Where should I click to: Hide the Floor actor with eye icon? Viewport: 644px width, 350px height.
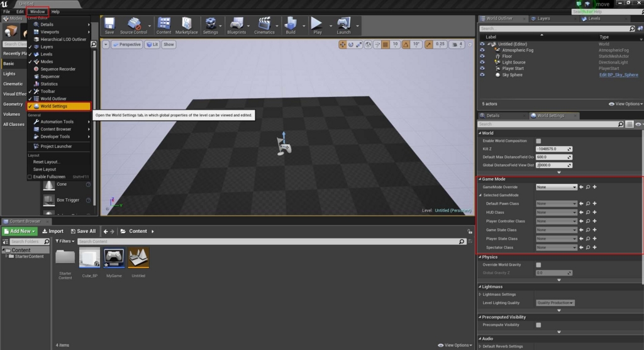pos(482,57)
